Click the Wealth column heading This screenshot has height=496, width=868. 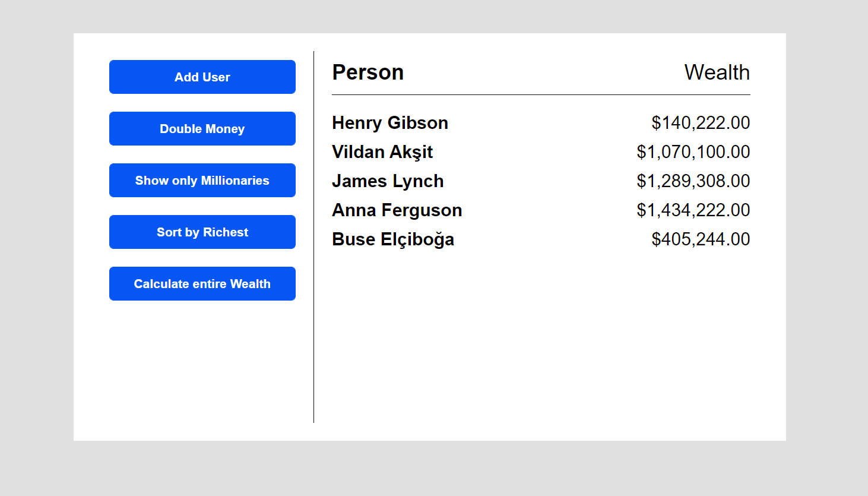point(717,72)
